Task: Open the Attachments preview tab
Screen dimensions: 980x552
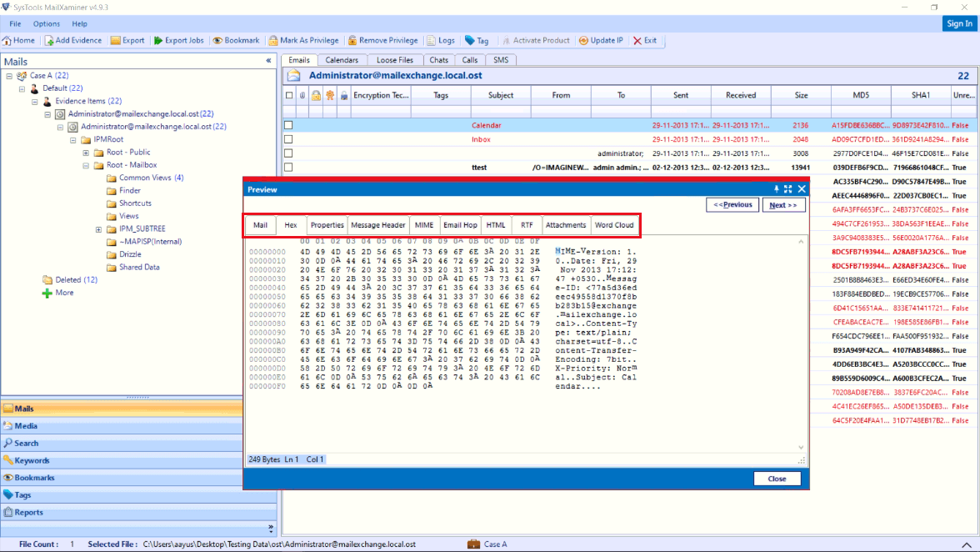Action: coord(566,225)
